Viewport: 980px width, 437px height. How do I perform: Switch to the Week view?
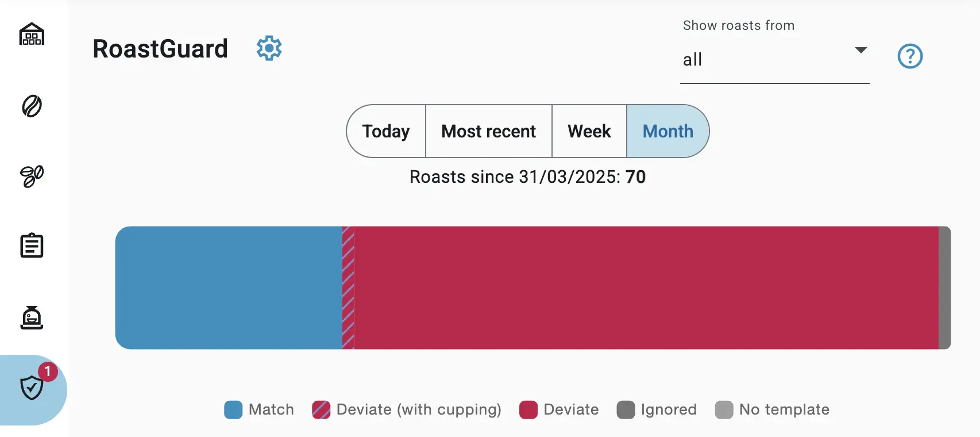coord(589,131)
